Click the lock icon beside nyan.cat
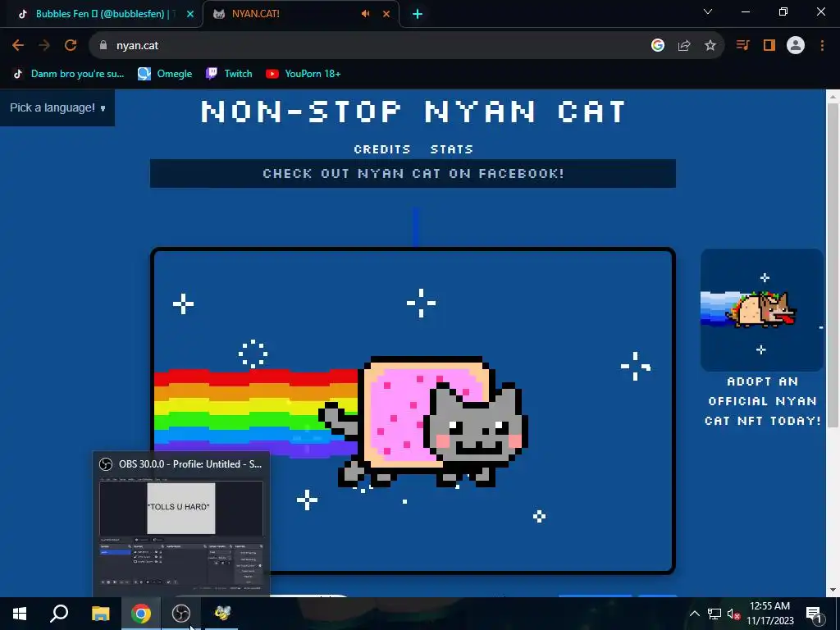Image resolution: width=840 pixels, height=630 pixels. click(103, 46)
